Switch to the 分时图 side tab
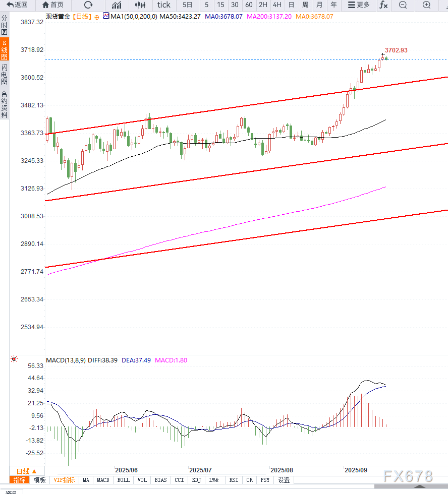Screen dimensions: 448x494 [5, 25]
